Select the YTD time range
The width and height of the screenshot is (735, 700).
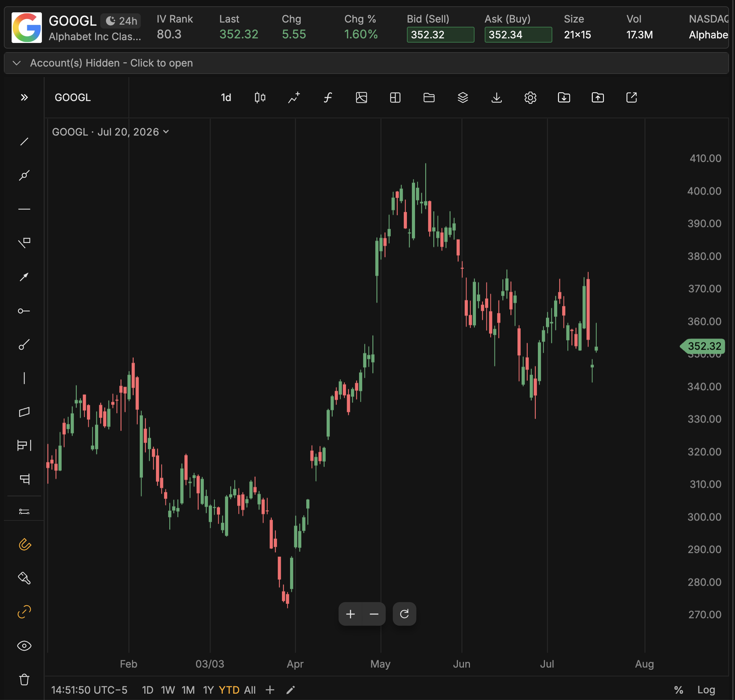click(229, 690)
